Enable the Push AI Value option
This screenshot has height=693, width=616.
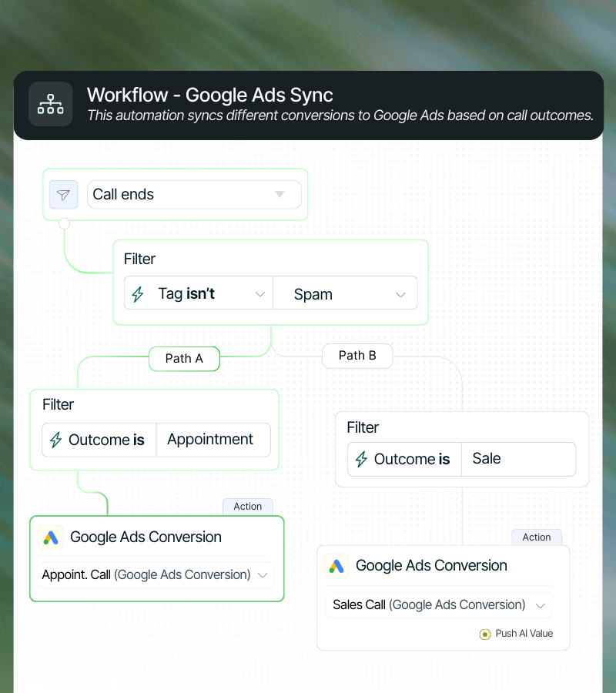484,634
